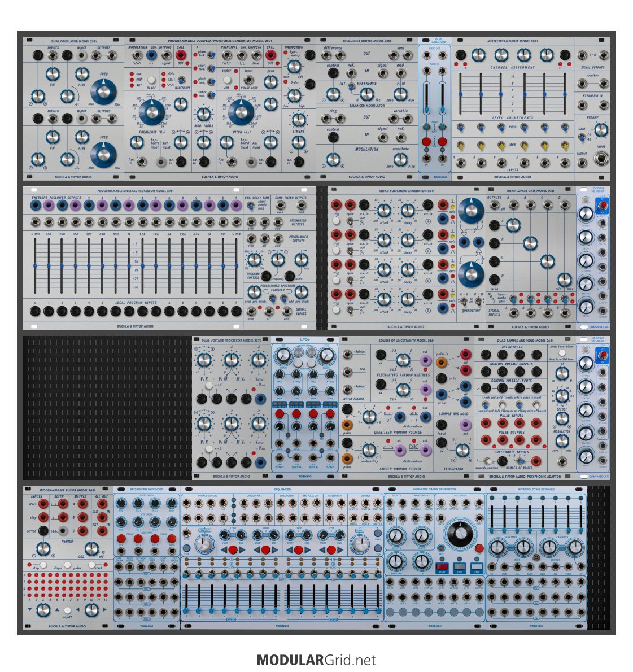Screen dimensions: 633x672
Task: Click the white on/off button on Programmable Pulser
Action: coord(67,610)
